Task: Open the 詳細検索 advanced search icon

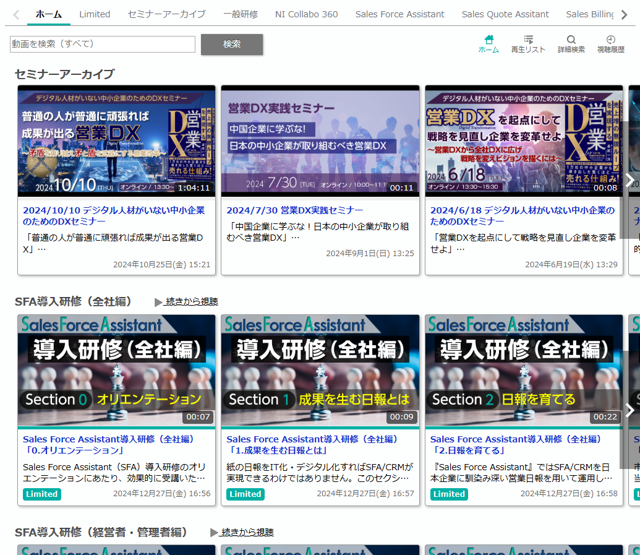Action: click(x=571, y=44)
